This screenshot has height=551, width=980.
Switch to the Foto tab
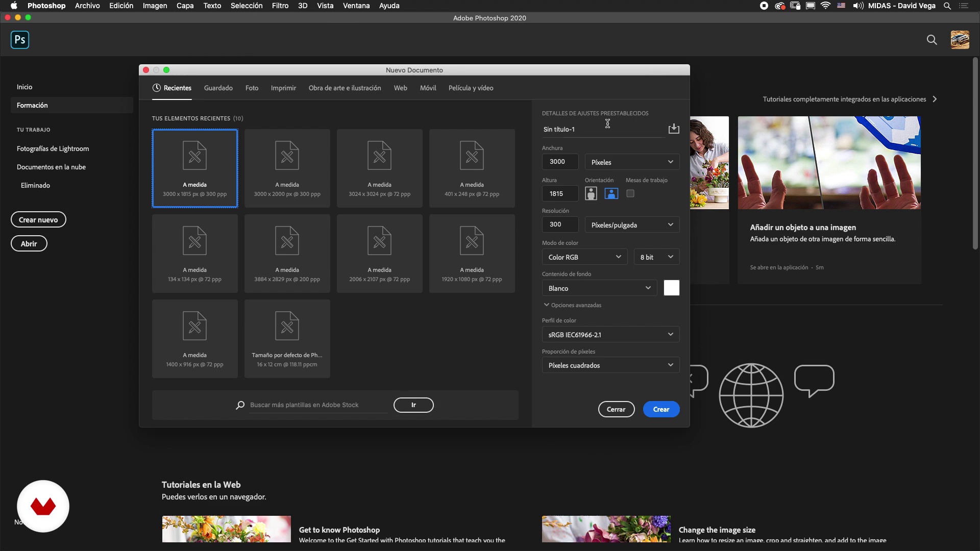point(252,88)
